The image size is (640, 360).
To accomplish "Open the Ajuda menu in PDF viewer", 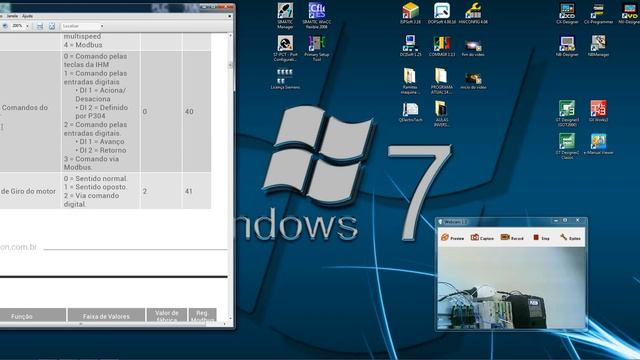I will [27, 16].
